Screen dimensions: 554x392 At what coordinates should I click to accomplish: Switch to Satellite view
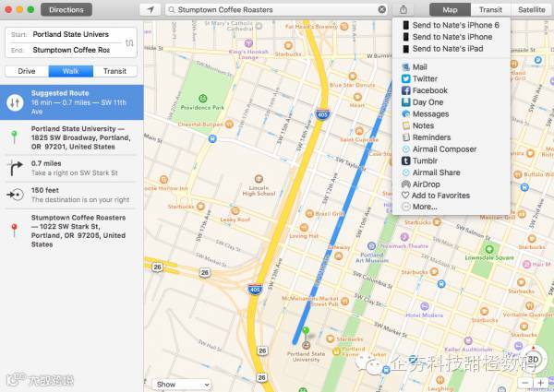click(x=532, y=9)
